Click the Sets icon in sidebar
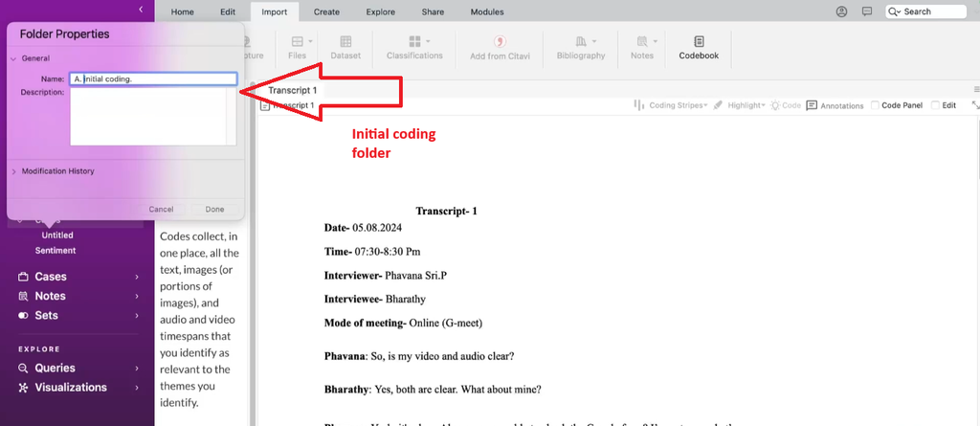Image resolution: width=980 pixels, height=426 pixels. click(x=23, y=315)
